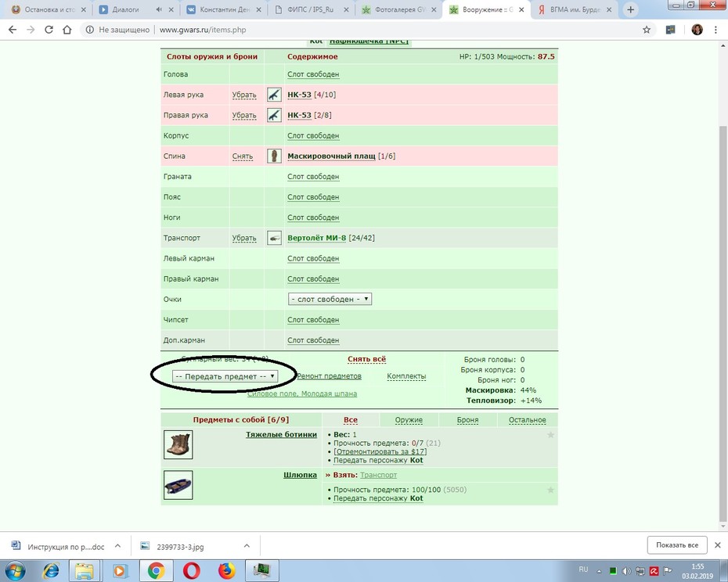
Task: Reload the gwars.ru page
Action: (x=49, y=30)
